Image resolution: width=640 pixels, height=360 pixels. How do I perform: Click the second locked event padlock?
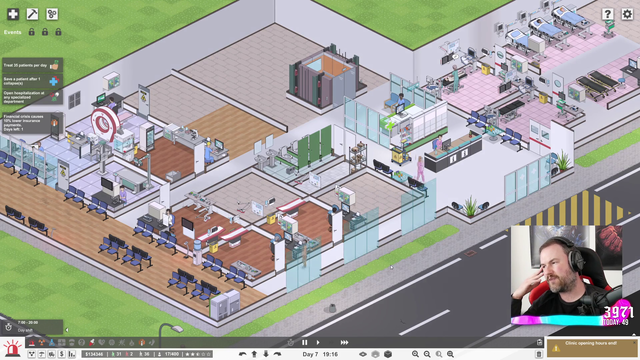click(x=45, y=32)
